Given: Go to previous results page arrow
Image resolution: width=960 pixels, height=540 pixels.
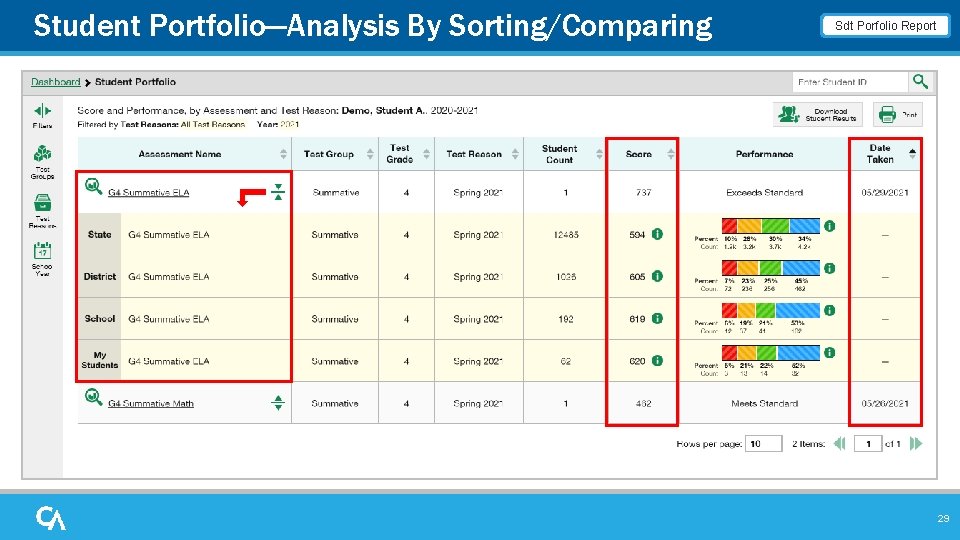Looking at the screenshot, I should tap(840, 444).
